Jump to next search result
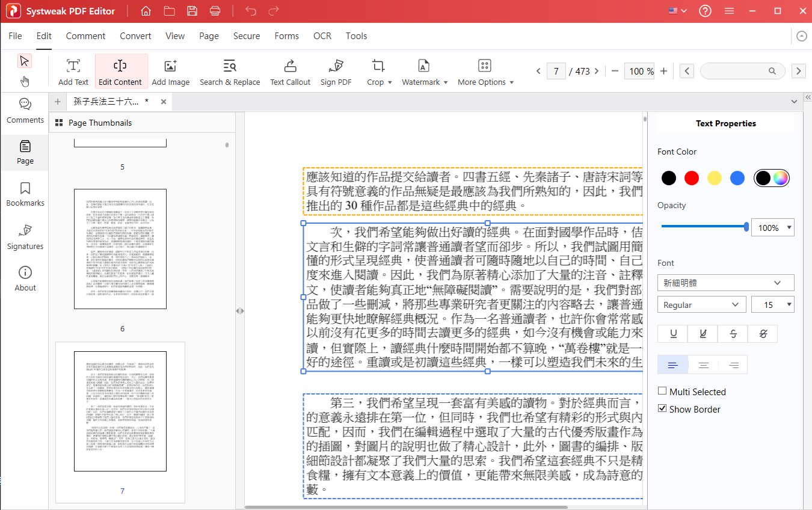This screenshot has width=812, height=510. [x=799, y=71]
